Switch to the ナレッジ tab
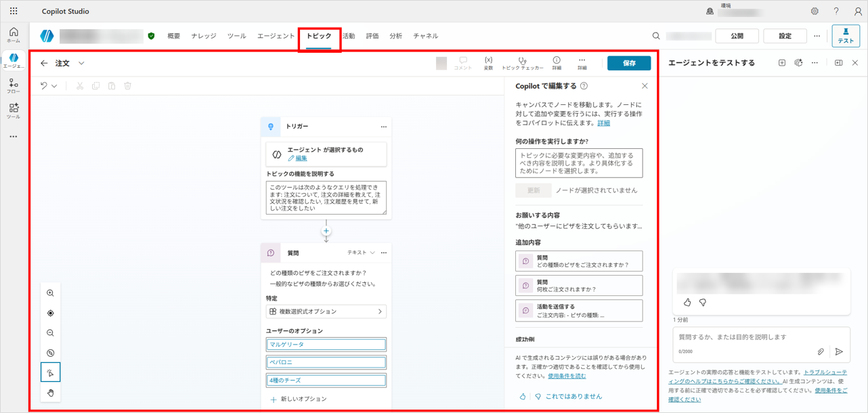868x413 pixels. (204, 36)
